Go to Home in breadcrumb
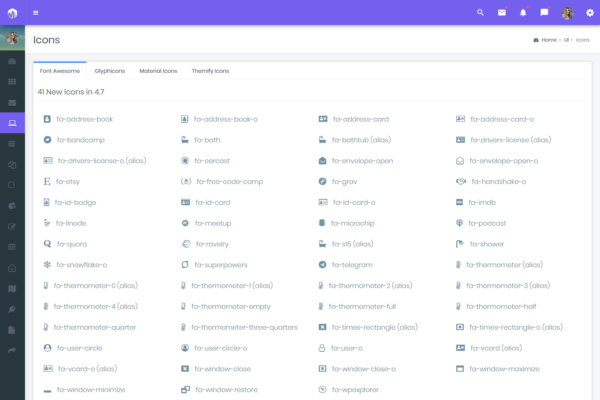 coord(549,40)
